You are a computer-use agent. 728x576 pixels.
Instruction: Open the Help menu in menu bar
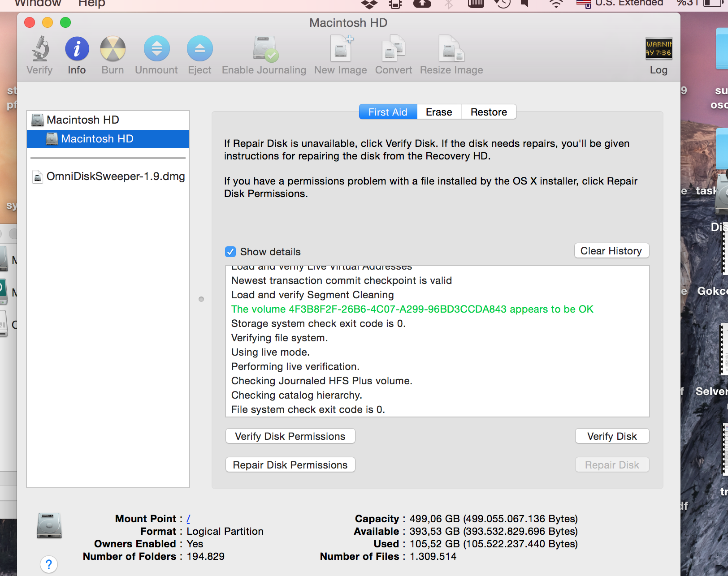(x=91, y=4)
